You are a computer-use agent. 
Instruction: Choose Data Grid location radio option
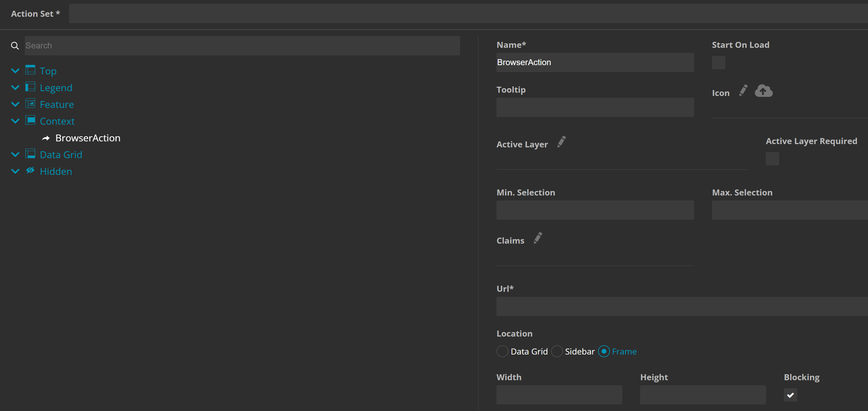click(502, 351)
